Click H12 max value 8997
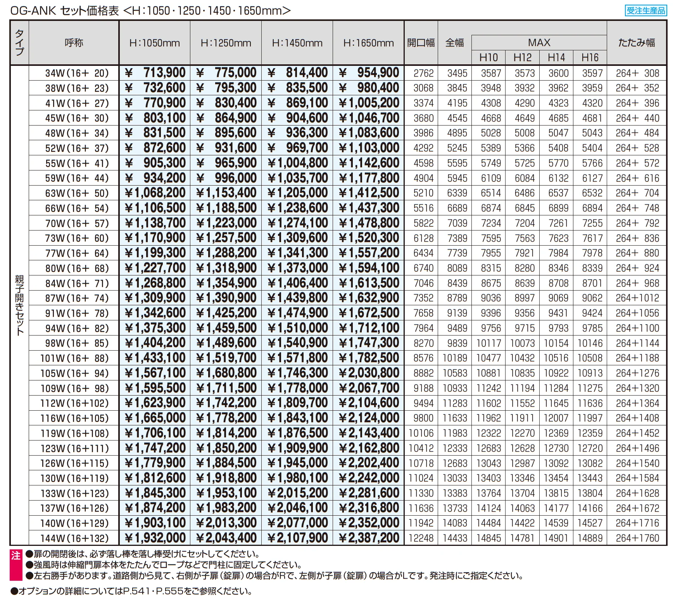680x616 pixels. tap(525, 298)
